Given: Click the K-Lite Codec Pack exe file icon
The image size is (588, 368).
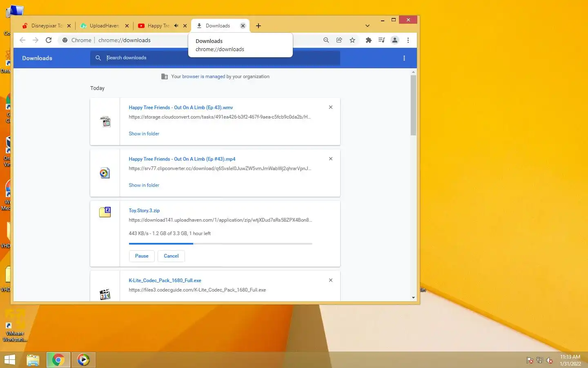Looking at the screenshot, I should [x=105, y=294].
